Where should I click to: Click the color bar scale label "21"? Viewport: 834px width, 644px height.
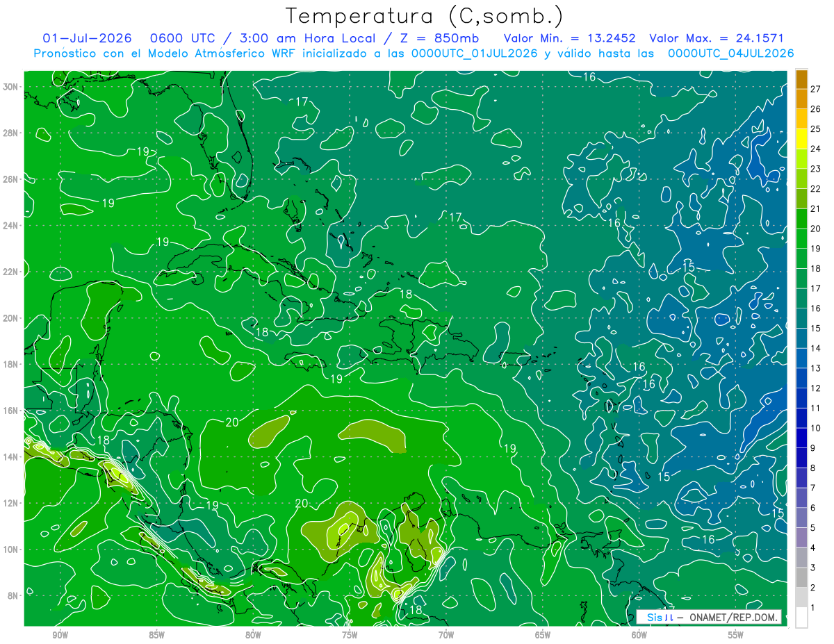[x=815, y=209]
